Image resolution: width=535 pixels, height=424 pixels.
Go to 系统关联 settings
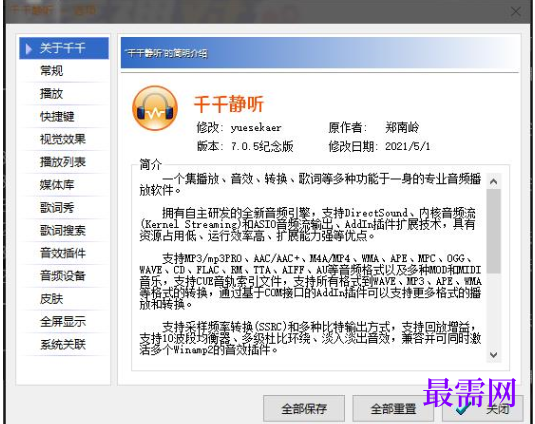[x=64, y=345]
